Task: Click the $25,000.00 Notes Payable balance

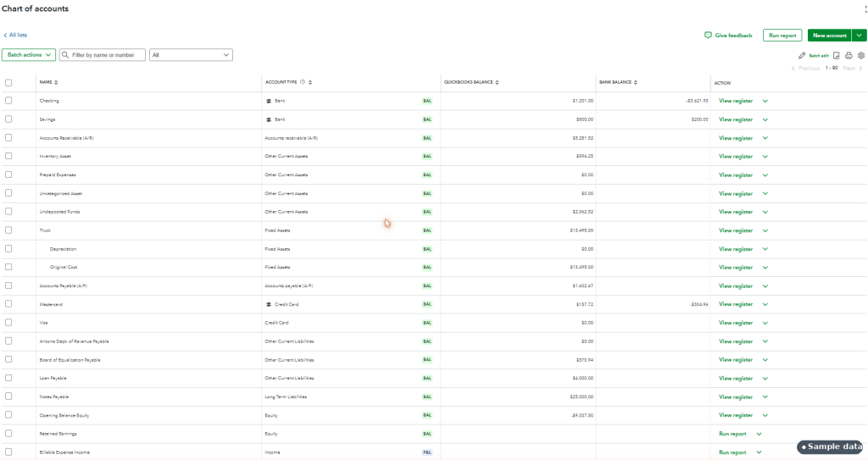Action: [581, 397]
